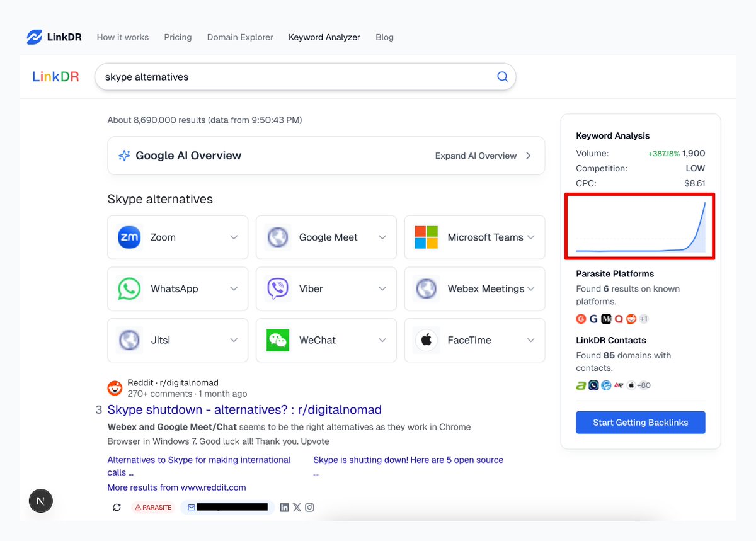Expand the Jitsi card chevron
The height and width of the screenshot is (541, 756).
point(234,340)
